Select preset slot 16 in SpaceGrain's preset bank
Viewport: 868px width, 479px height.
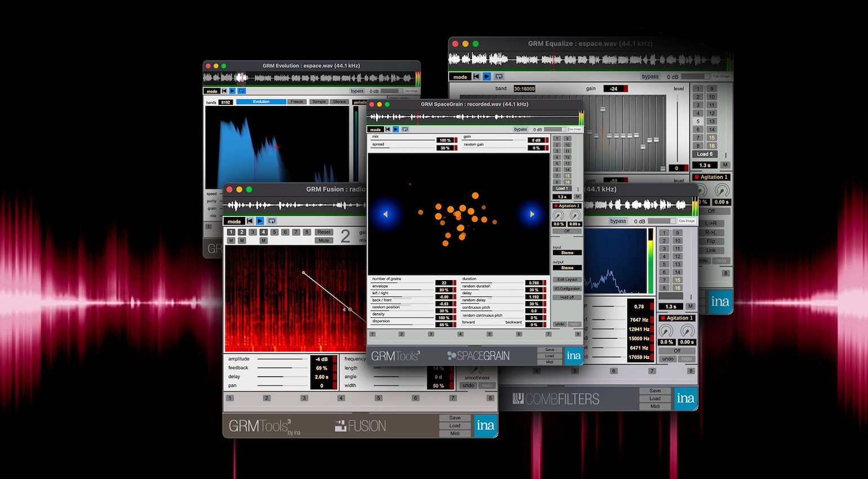click(x=568, y=181)
